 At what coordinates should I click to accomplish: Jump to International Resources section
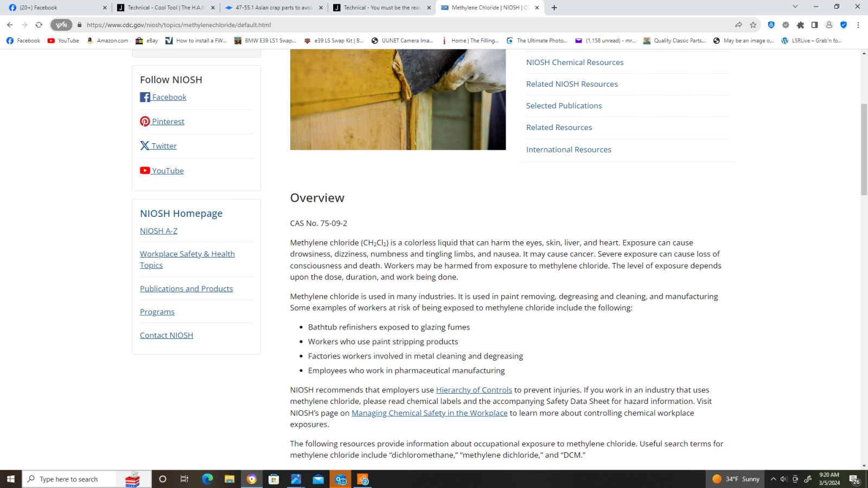[x=569, y=150]
